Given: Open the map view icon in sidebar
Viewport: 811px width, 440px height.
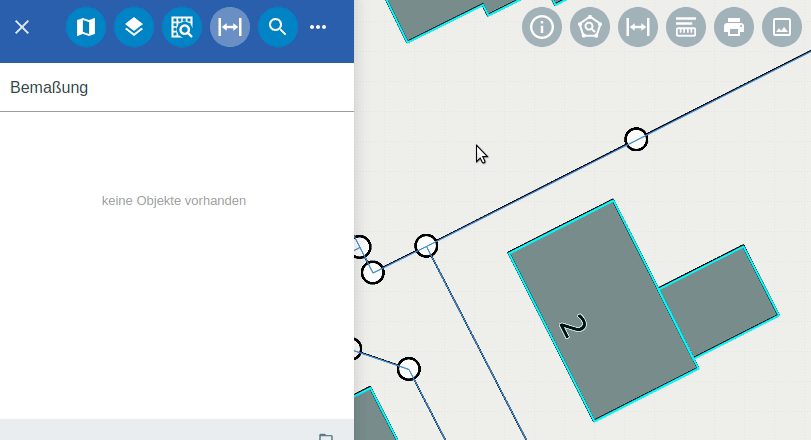Looking at the screenshot, I should (x=86, y=27).
